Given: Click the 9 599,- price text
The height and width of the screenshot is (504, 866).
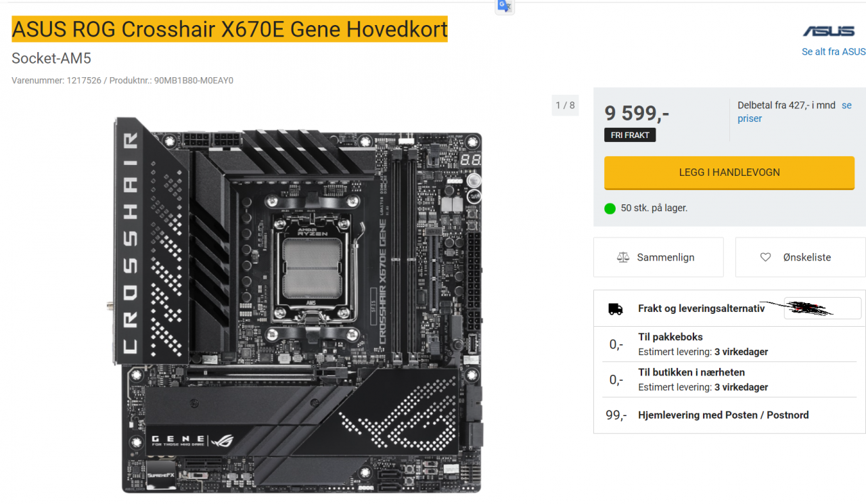Looking at the screenshot, I should (x=637, y=113).
